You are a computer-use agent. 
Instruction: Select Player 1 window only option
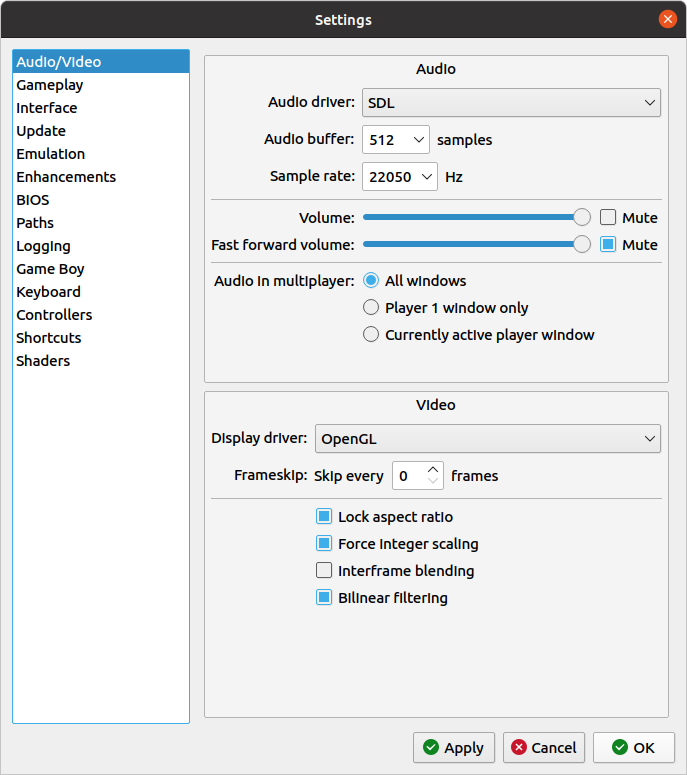[x=371, y=308]
